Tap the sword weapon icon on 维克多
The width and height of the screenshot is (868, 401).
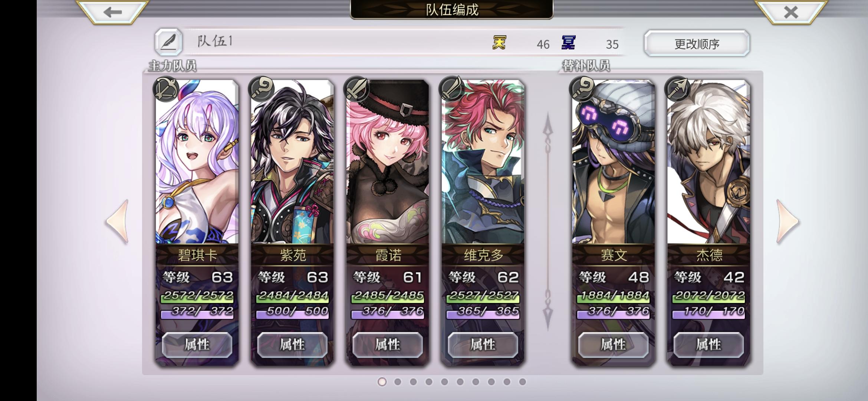452,89
